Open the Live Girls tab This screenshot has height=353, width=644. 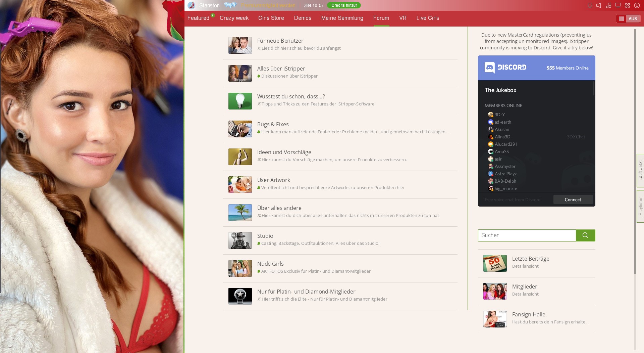click(x=428, y=18)
